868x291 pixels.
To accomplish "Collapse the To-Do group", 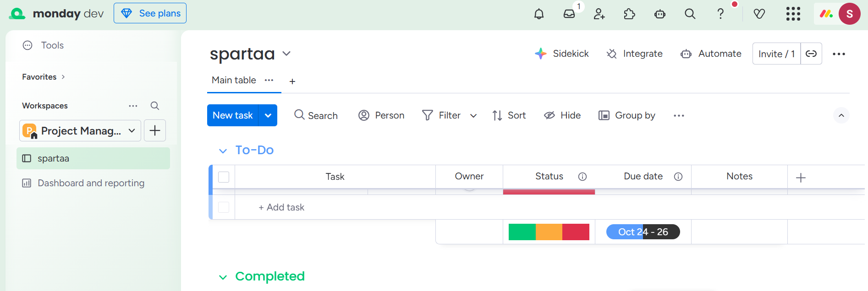I will tap(223, 151).
